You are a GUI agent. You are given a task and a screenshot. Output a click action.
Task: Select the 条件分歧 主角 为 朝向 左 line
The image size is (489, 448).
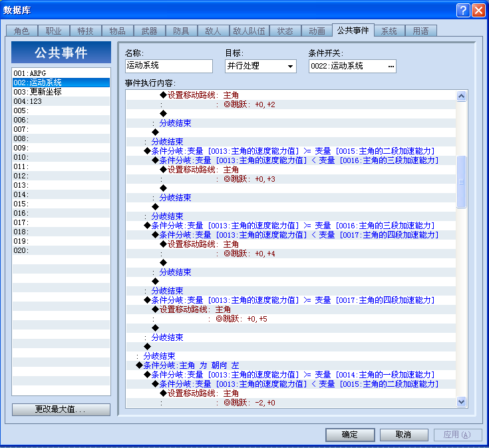click(x=291, y=365)
